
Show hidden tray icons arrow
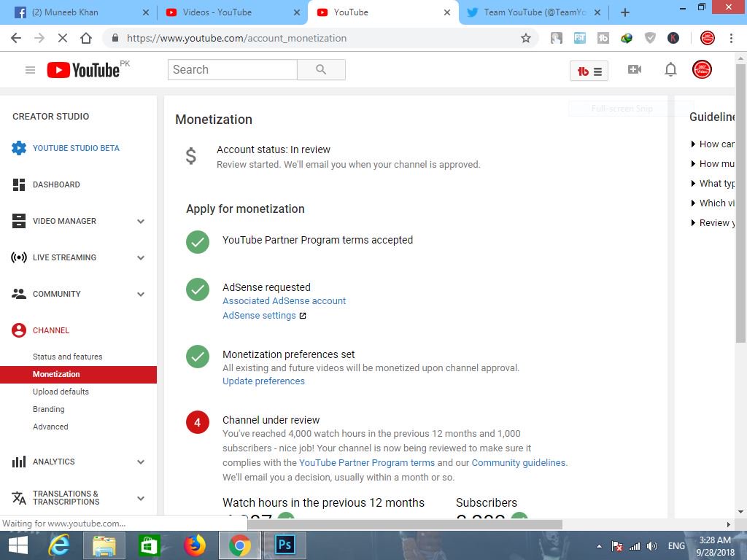599,546
